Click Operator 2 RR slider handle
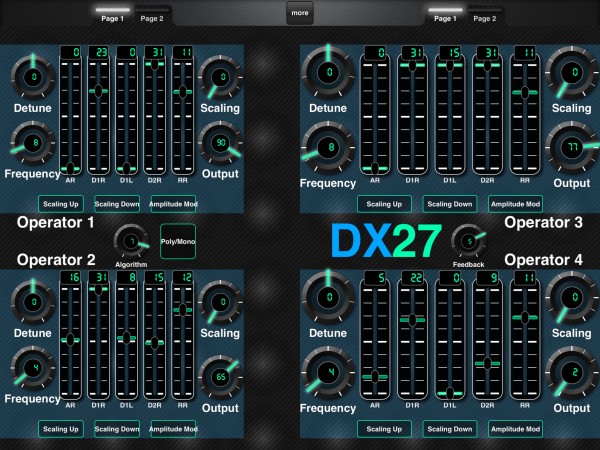The width and height of the screenshot is (600, 450). click(x=183, y=310)
